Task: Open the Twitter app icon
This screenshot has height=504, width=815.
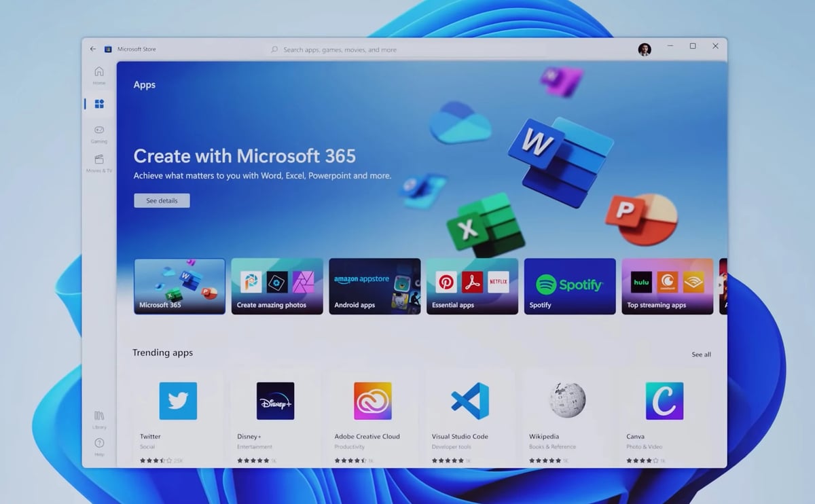Action: tap(178, 401)
